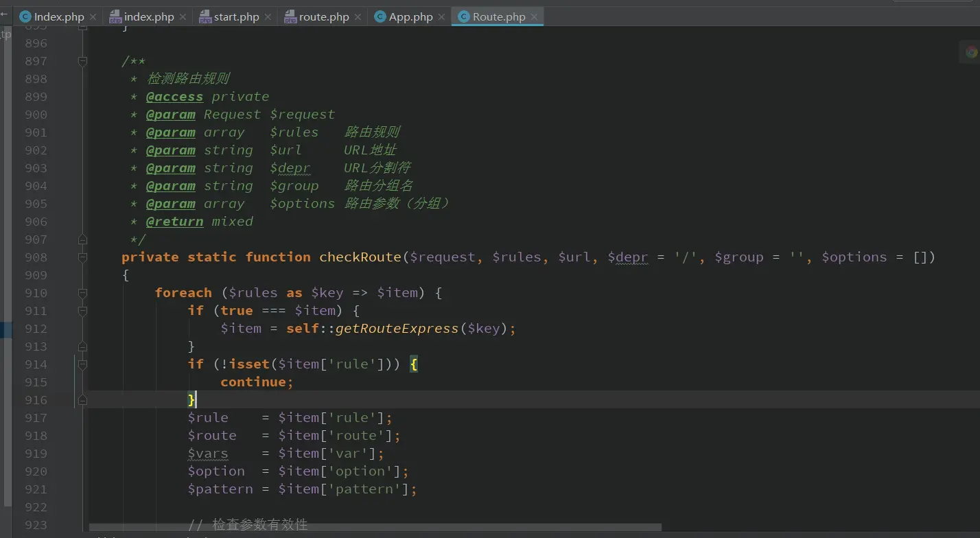Screen dimensions: 980x538
Task: Toggle the fold end marker at line 916
Action: [83, 400]
